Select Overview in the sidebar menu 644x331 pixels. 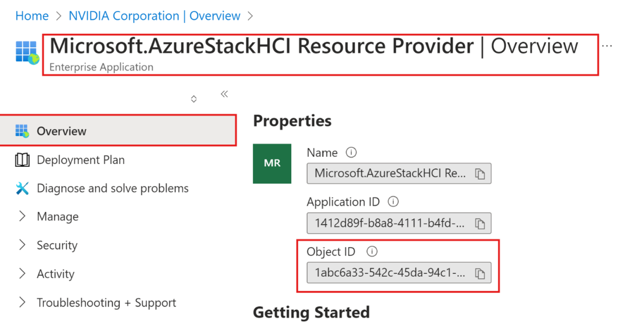[62, 131]
